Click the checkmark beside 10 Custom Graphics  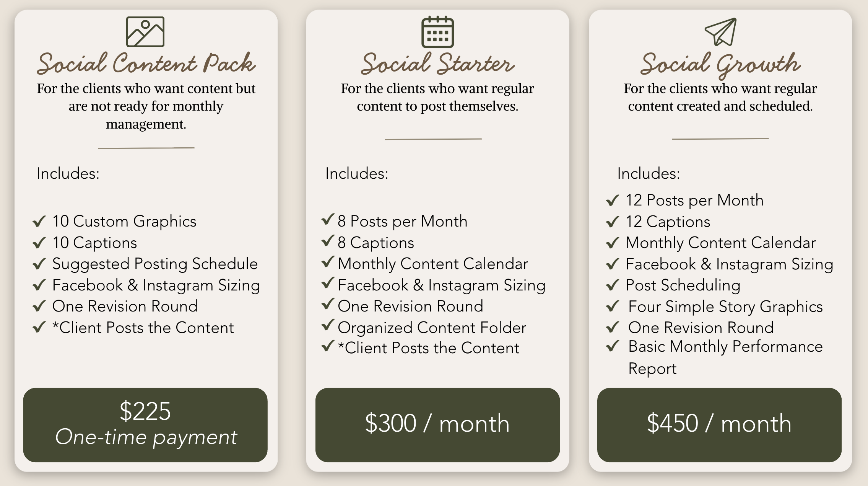pyautogui.click(x=39, y=221)
